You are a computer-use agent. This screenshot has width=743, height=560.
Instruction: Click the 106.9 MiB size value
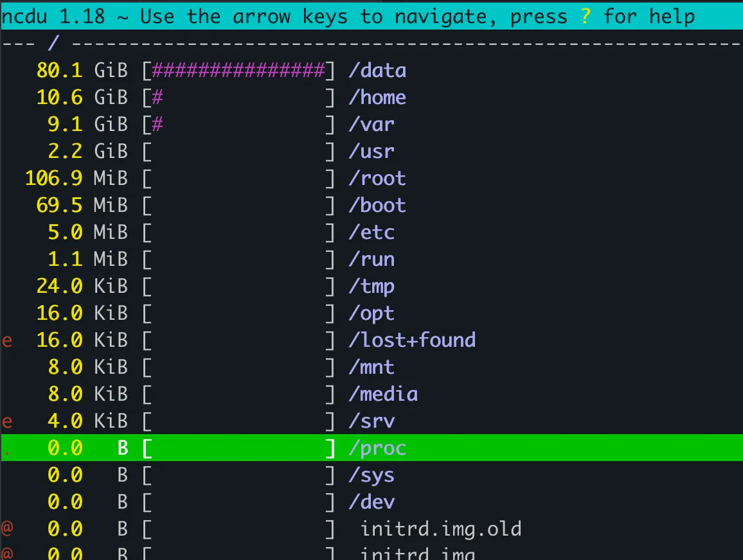pos(76,179)
